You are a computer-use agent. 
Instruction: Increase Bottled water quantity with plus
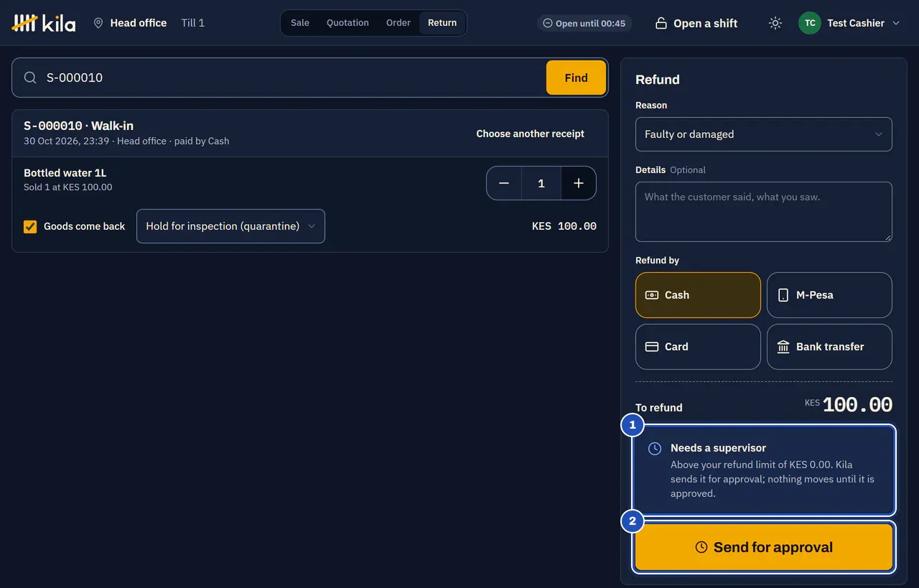(x=579, y=183)
